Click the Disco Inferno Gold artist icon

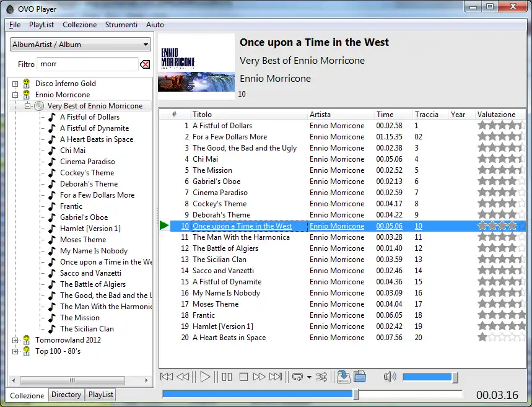click(27, 84)
